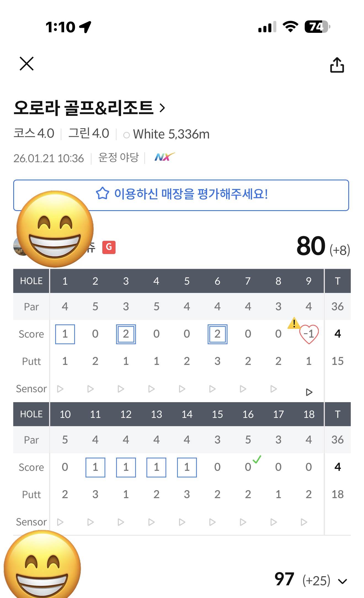The width and height of the screenshot is (364, 598).
Task: Tap the yellow warning icon on hole 9
Action: tap(294, 323)
